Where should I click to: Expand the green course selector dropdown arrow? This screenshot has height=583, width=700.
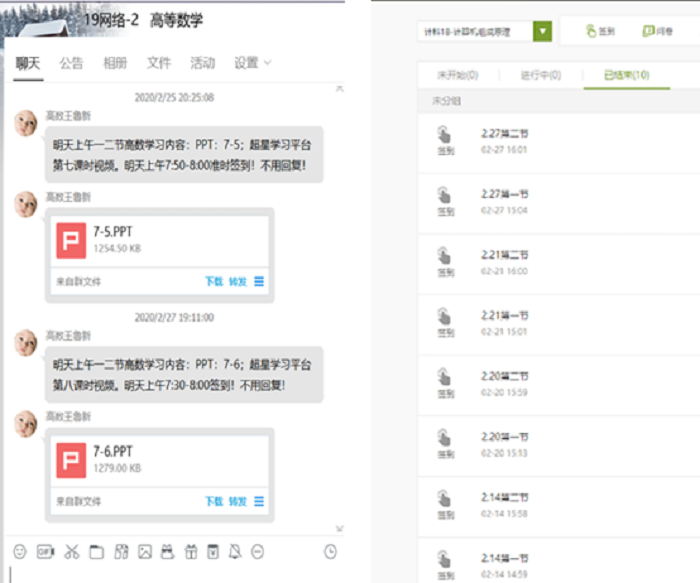542,32
